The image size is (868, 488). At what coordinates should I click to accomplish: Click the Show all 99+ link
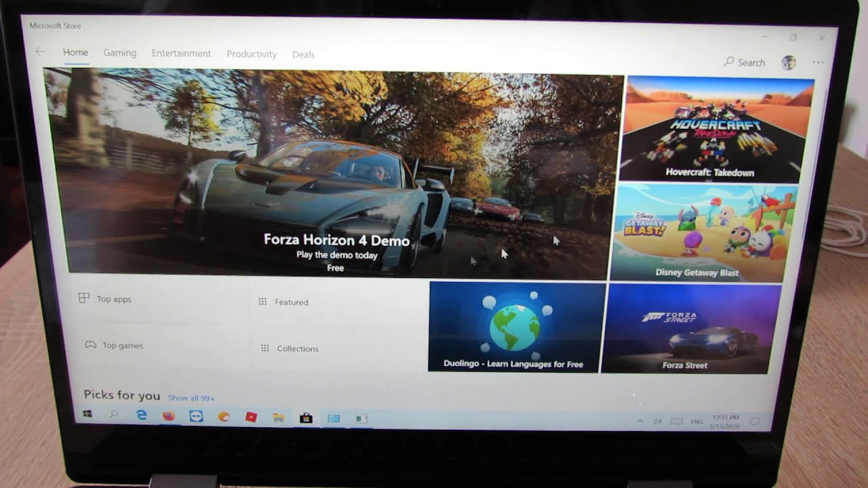(191, 399)
